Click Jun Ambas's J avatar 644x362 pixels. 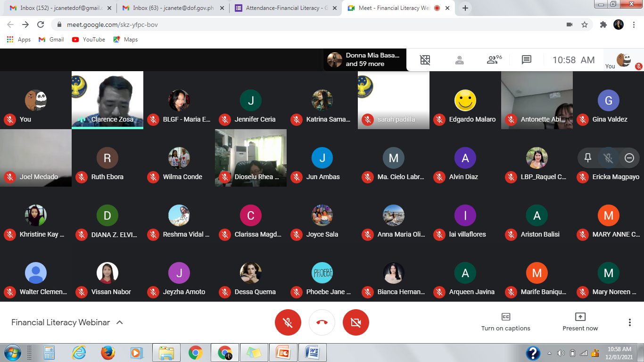point(322,158)
